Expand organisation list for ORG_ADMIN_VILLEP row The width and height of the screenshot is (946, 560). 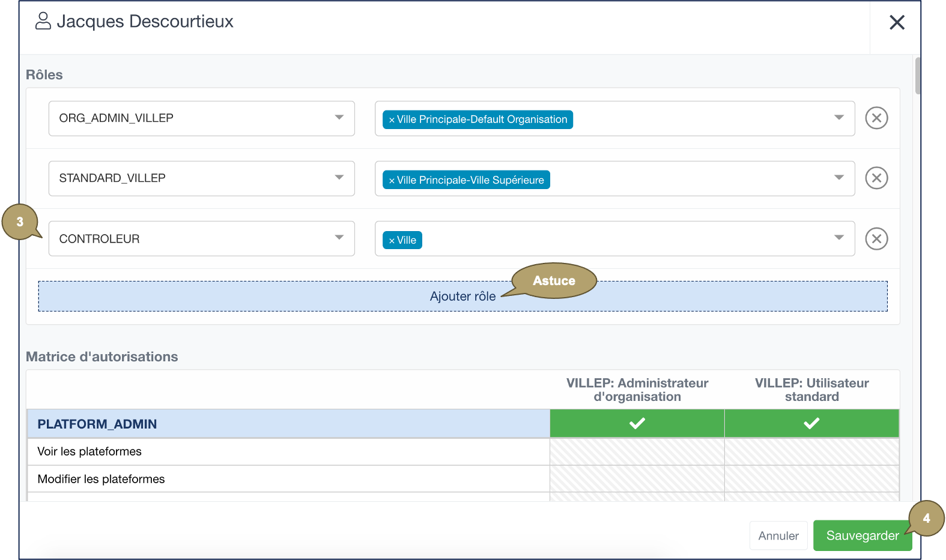coord(838,118)
